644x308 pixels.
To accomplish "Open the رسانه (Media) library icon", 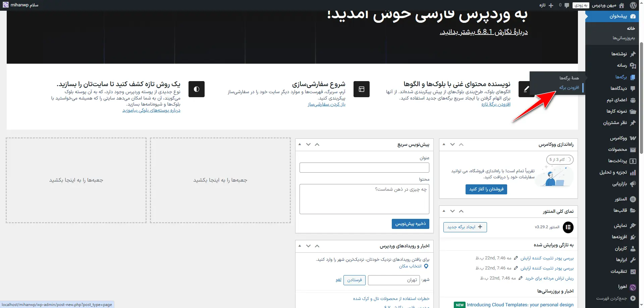I will [633, 65].
